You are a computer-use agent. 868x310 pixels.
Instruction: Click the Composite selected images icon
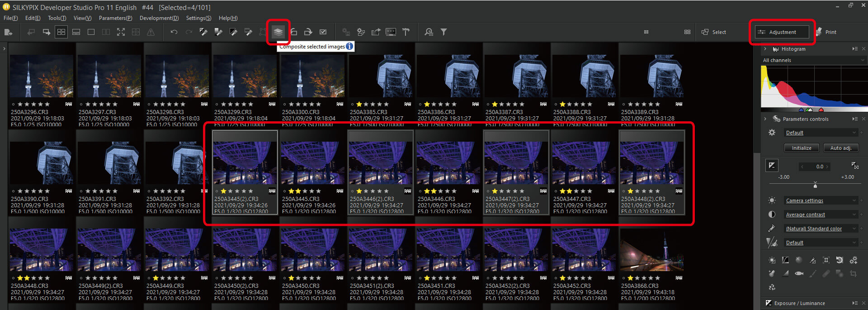point(278,32)
